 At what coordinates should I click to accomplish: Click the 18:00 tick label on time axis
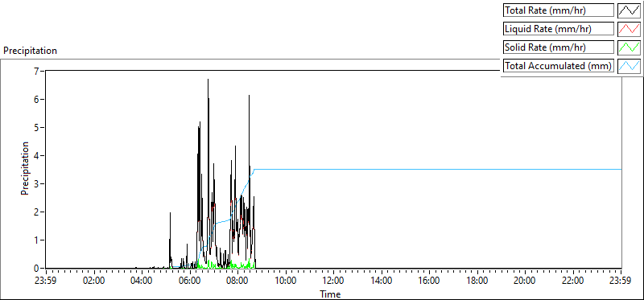point(477,282)
